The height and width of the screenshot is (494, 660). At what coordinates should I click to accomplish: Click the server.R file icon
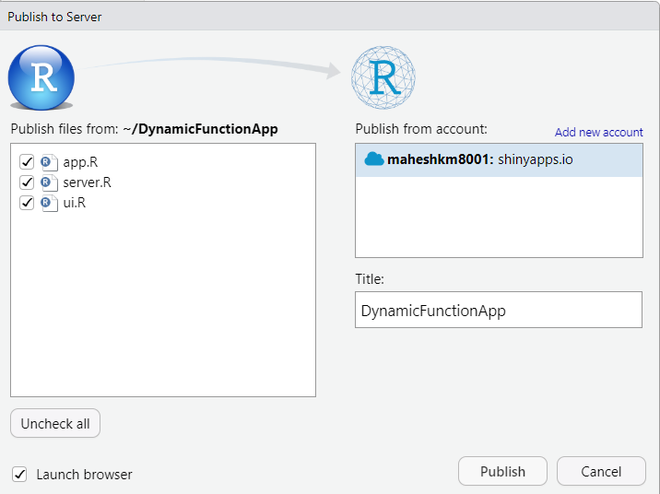click(x=49, y=183)
